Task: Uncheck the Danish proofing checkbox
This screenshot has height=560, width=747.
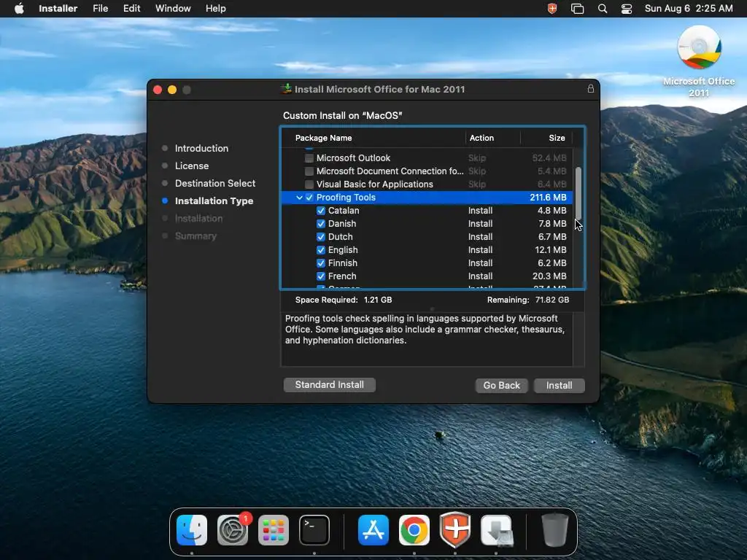Action: coord(321,224)
